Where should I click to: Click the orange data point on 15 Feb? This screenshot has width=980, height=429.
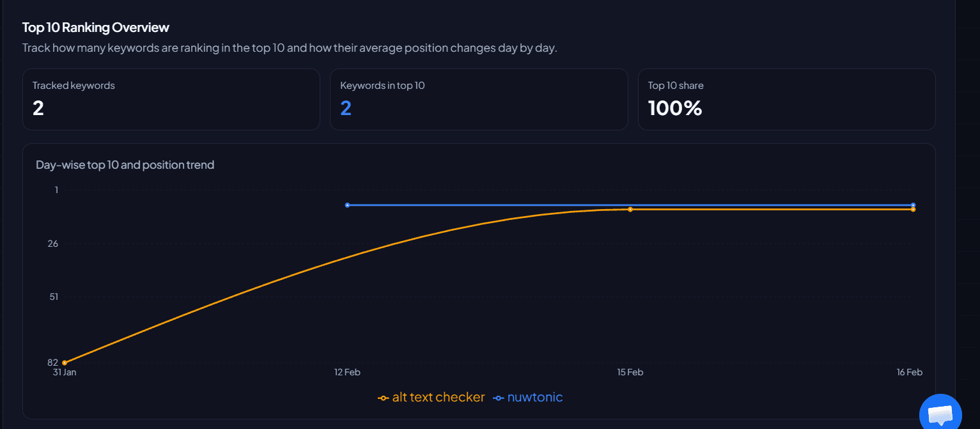tap(630, 208)
